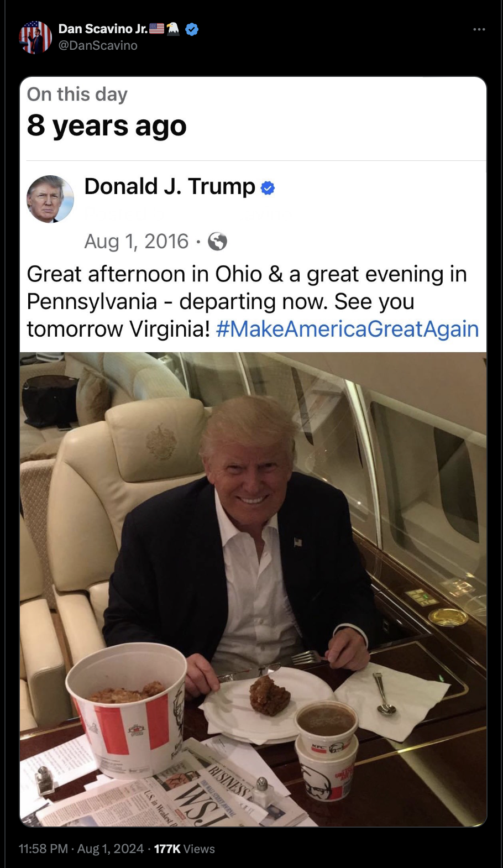Click the verified checkmark next to Donald J. Trump

pyautogui.click(x=268, y=188)
